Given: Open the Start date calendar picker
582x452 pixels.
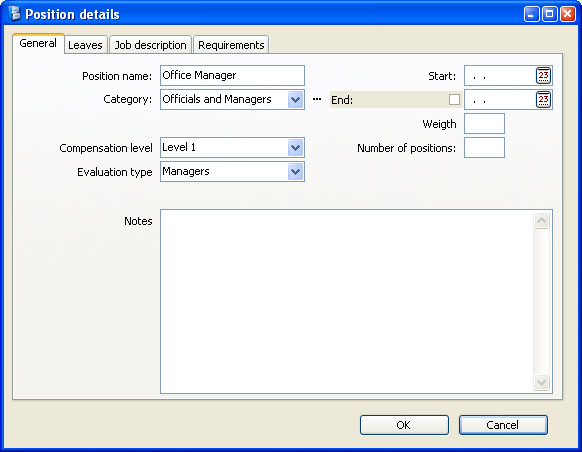Looking at the screenshot, I should pyautogui.click(x=543, y=76).
